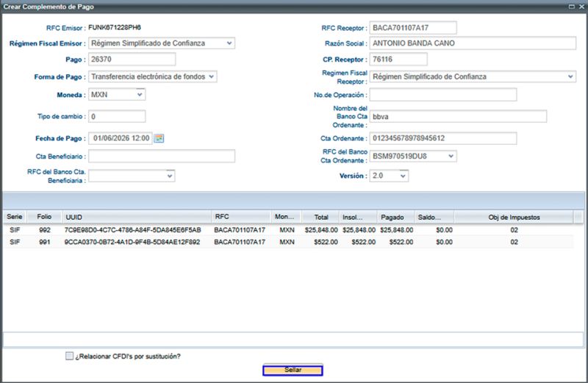This screenshot has width=588, height=383.
Task: Click the Razón Social field
Action: pyautogui.click(x=473, y=43)
